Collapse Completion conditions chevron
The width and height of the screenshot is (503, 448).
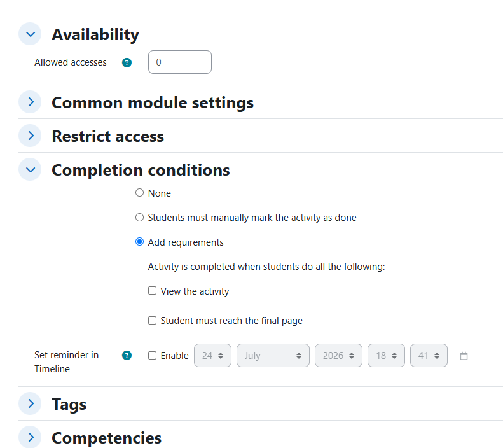[x=30, y=169]
